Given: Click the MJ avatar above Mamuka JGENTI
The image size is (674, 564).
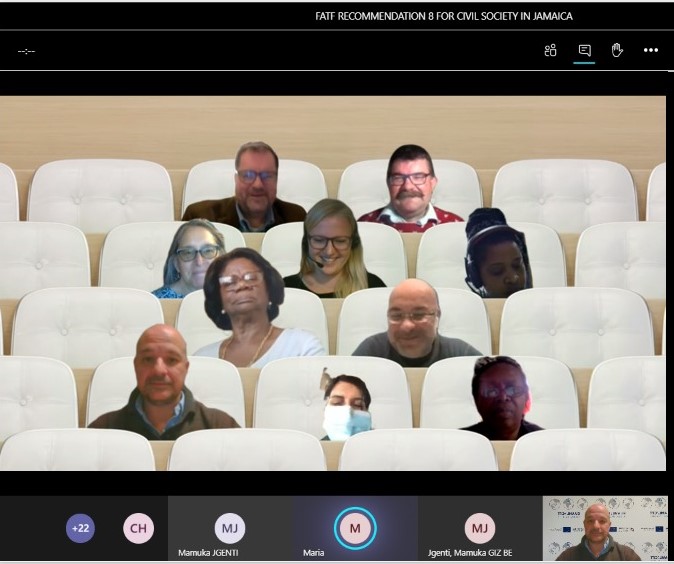Looking at the screenshot, I should click(230, 527).
